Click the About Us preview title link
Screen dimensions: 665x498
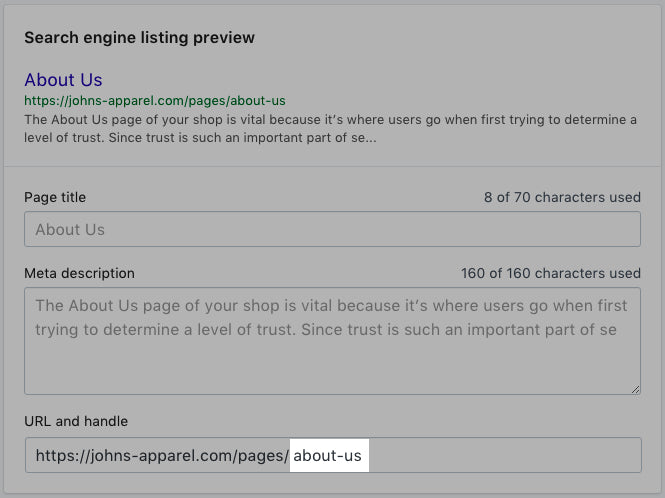[63, 80]
